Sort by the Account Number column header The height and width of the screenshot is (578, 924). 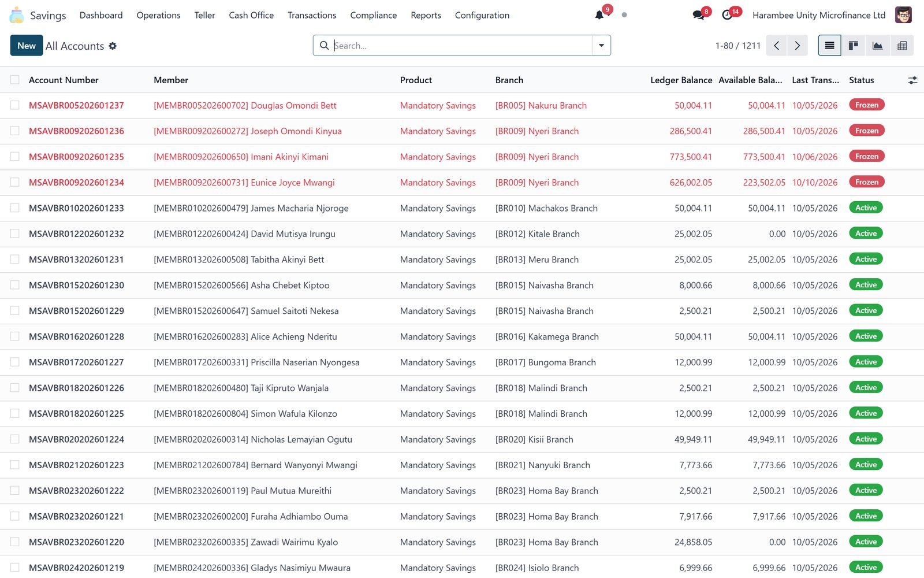coord(64,80)
